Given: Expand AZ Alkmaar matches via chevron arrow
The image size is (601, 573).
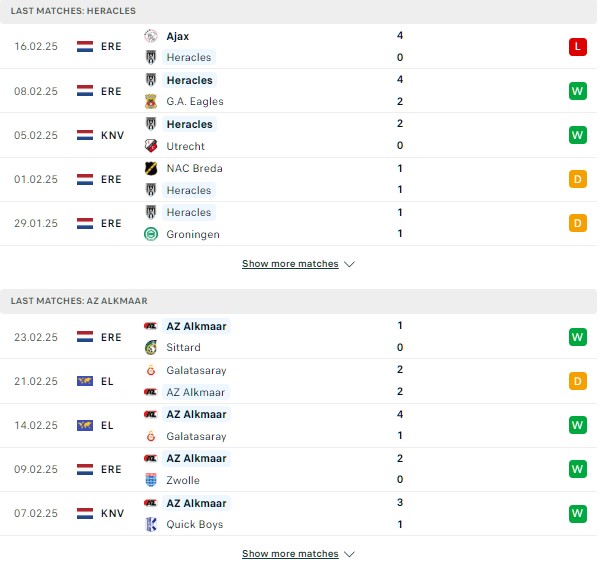Looking at the screenshot, I should pos(349,554).
